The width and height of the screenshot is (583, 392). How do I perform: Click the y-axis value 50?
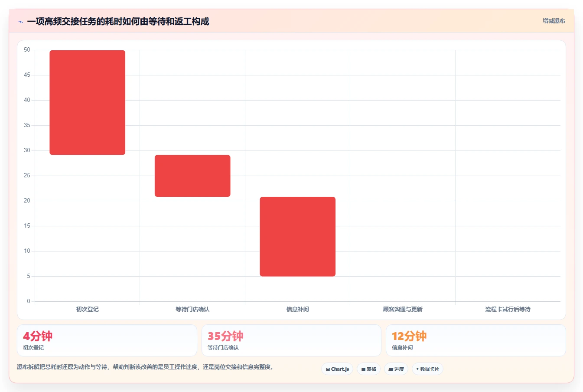(x=27, y=50)
